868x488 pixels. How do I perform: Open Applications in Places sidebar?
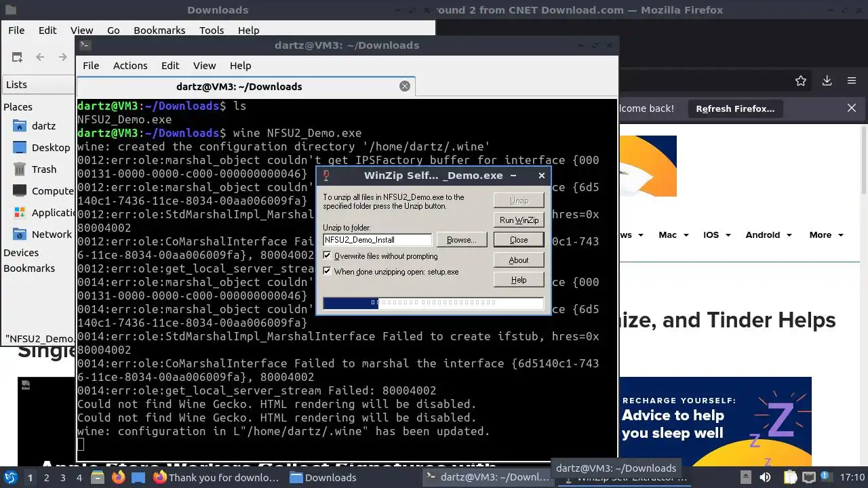point(43,213)
